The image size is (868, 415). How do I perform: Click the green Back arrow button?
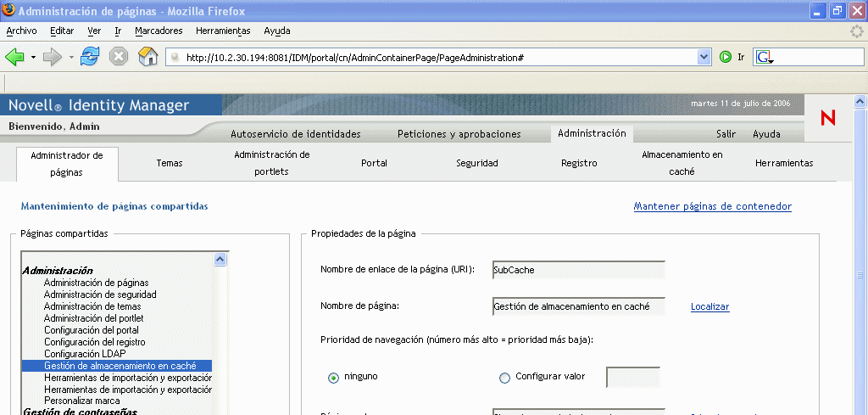click(14, 57)
